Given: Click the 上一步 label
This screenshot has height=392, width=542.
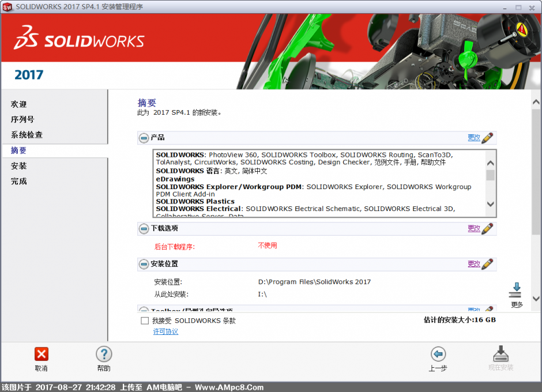Looking at the screenshot, I should click(x=438, y=368).
